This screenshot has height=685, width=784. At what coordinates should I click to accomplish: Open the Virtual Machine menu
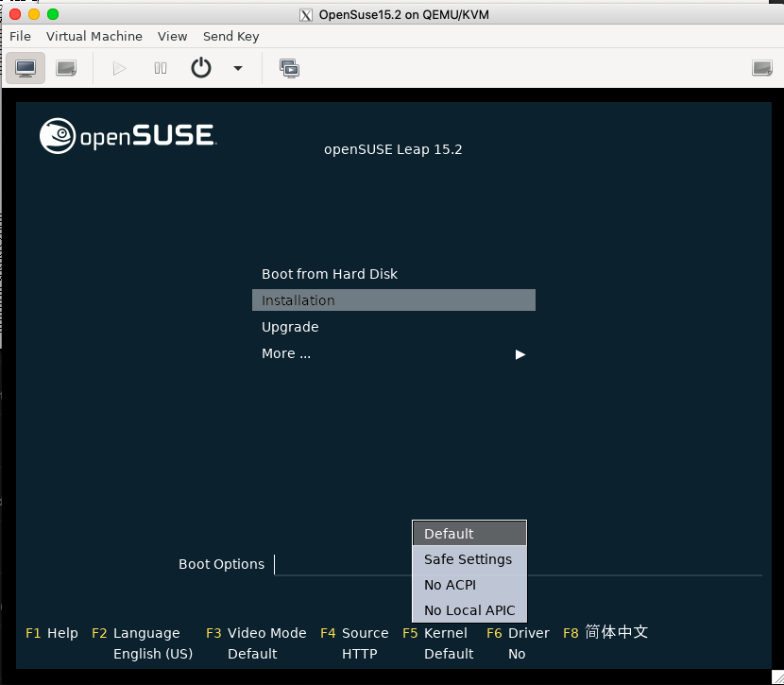click(94, 37)
